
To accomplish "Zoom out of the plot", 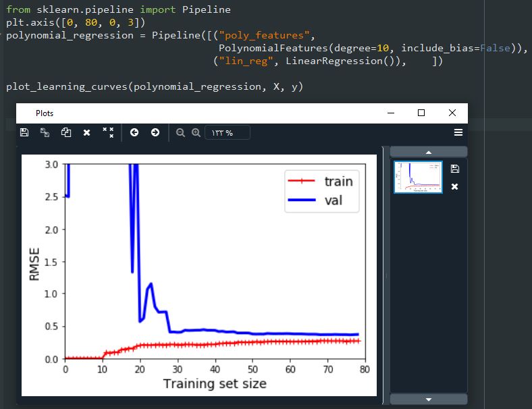I will 180,132.
